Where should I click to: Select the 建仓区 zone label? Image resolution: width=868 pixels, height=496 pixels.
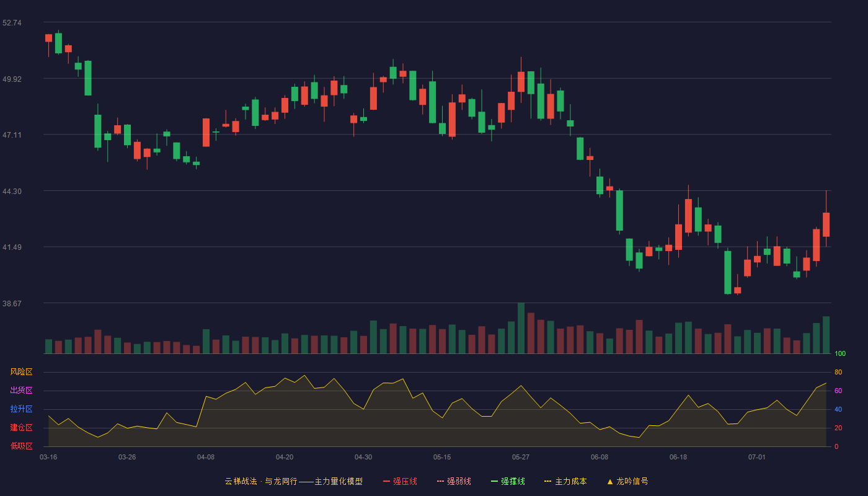coord(21,428)
